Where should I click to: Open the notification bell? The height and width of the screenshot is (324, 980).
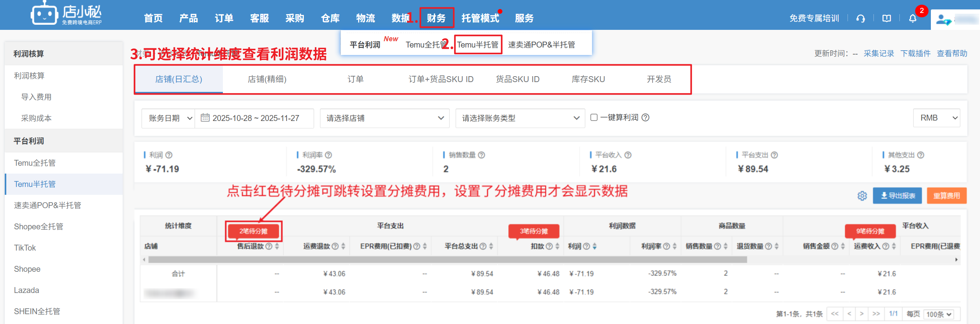(912, 18)
